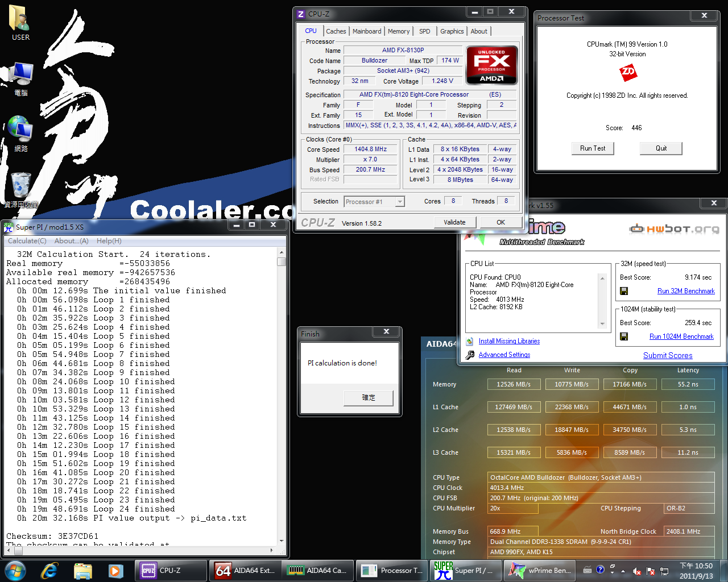This screenshot has width=728, height=582.
Task: Click the L1 Cache Read value 127469 MB/s
Action: (514, 407)
